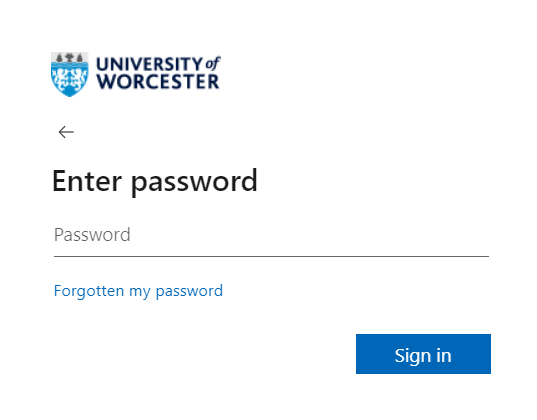Select the word password in the heading

pos(194,183)
